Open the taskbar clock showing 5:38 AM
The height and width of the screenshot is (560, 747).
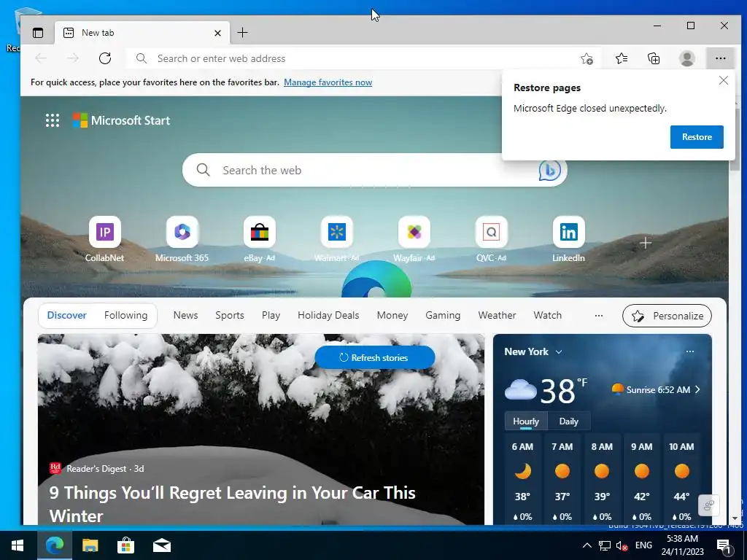[682, 545]
